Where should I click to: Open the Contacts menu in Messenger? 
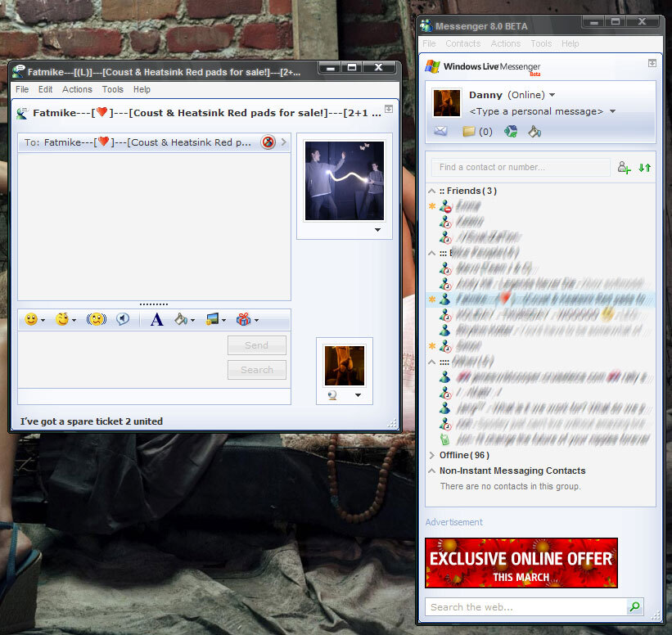point(462,43)
